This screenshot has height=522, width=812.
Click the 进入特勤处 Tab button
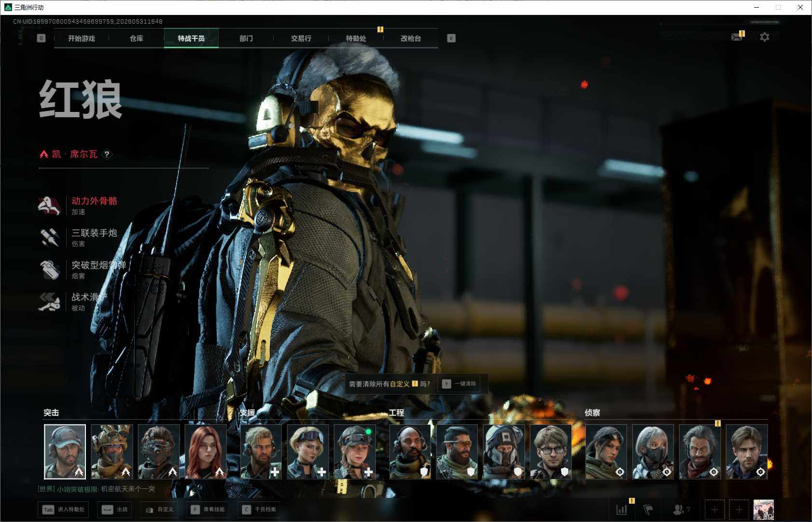63,509
